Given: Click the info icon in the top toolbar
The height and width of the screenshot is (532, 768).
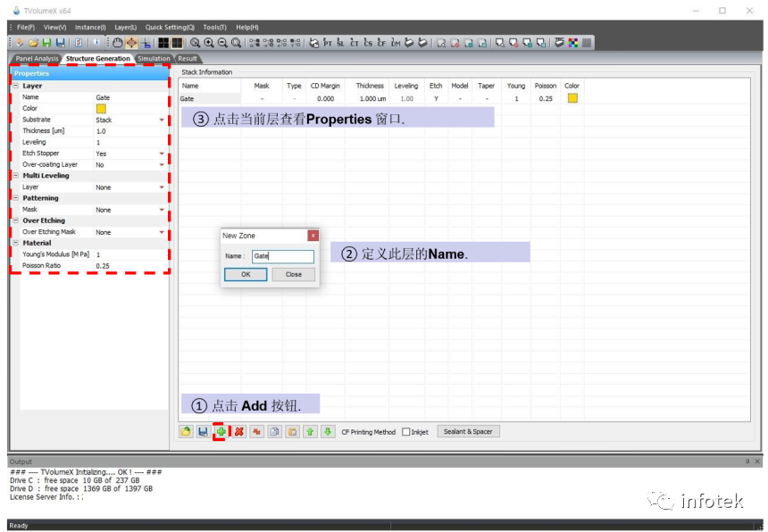Looking at the screenshot, I should tap(96, 43).
